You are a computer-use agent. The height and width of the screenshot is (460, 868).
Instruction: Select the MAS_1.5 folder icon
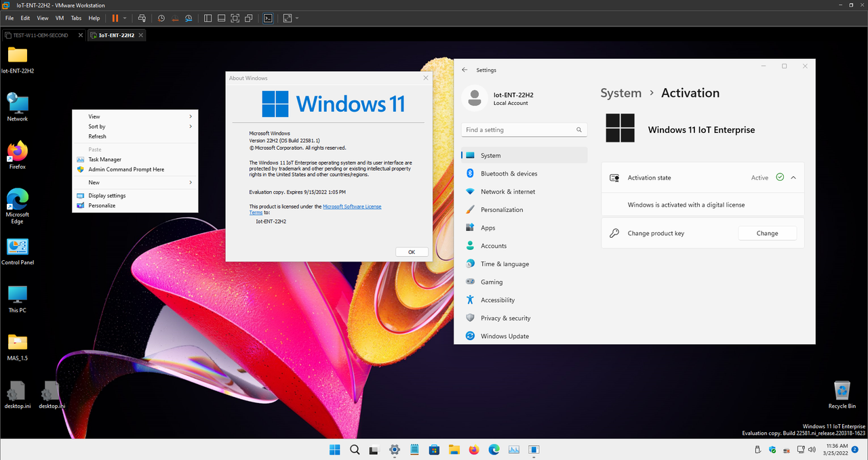(x=17, y=346)
